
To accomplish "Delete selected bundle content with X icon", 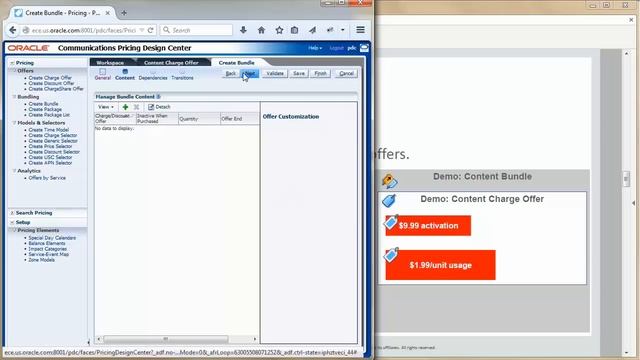I will point(136,107).
